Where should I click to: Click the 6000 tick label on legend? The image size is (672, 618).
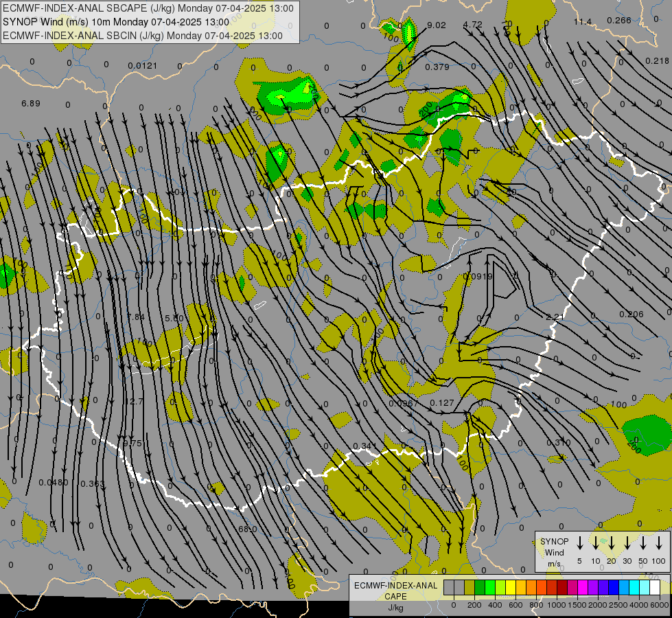[x=660, y=605]
